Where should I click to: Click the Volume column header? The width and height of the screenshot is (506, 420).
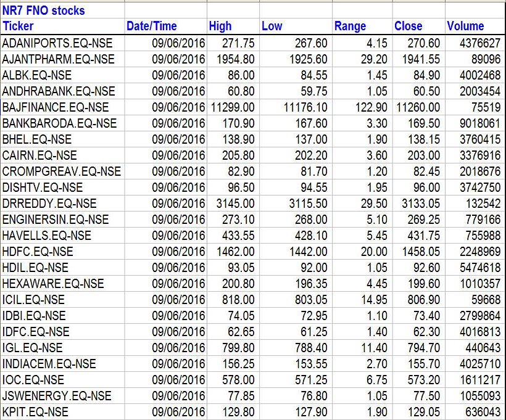pyautogui.click(x=465, y=26)
